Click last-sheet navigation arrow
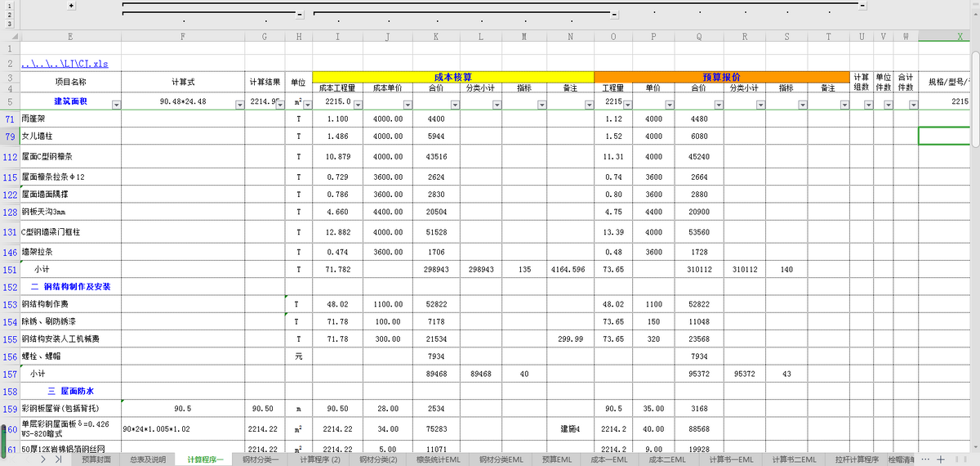This screenshot has width=980, height=466. point(58,459)
